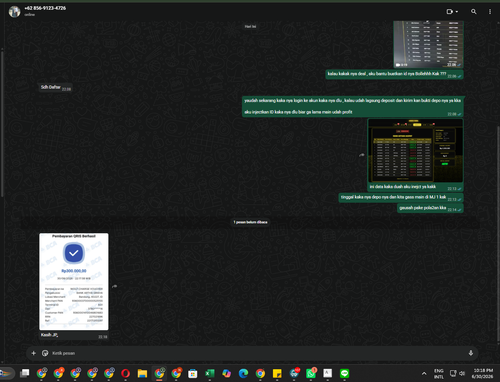This screenshot has width=500, height=382.
Task: Open Task View from the taskbar
Action: 25,373
